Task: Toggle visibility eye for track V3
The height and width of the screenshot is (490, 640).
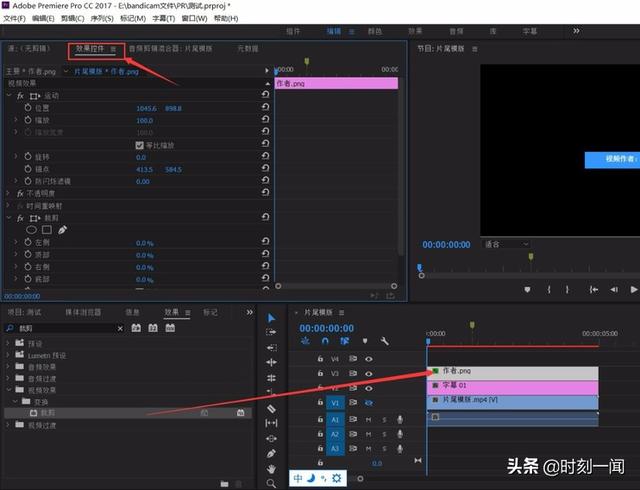Action: 368,373
